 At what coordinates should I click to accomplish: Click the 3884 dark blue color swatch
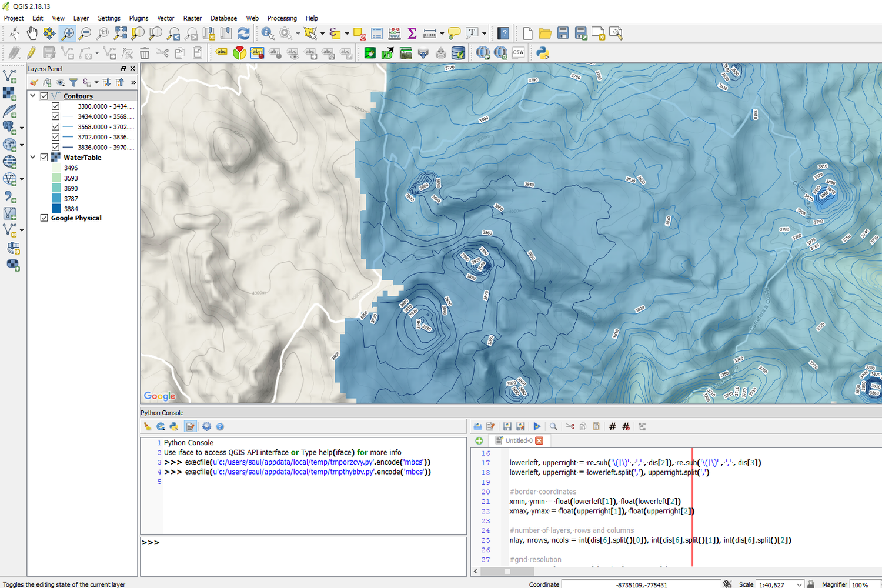[x=55, y=208]
